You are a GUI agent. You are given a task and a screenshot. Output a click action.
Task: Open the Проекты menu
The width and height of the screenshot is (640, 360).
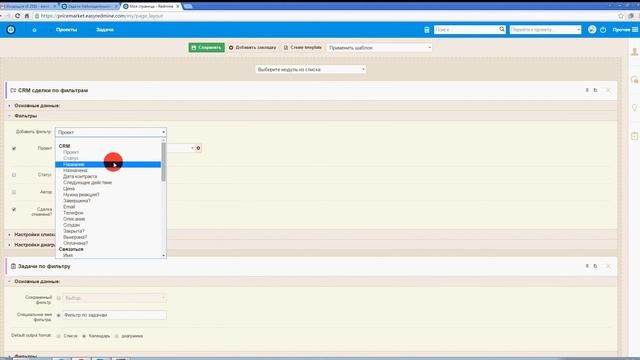click(x=66, y=30)
